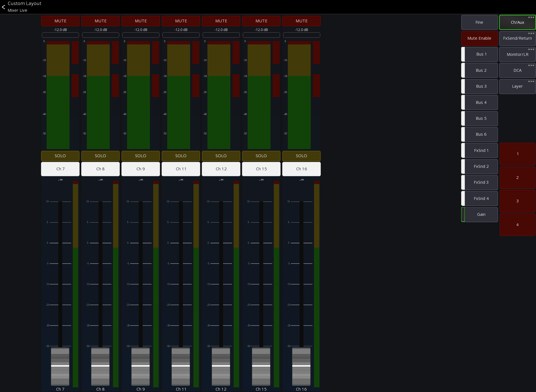Screen dimensions: 536x392
Task: Mute channel Ch 9
Action: pos(141,21)
